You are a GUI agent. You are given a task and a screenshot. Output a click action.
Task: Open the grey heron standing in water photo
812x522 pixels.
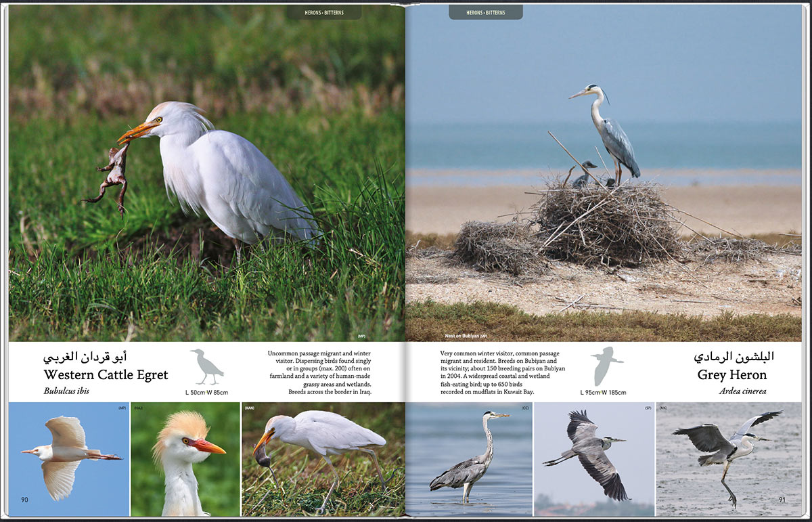coord(469,459)
